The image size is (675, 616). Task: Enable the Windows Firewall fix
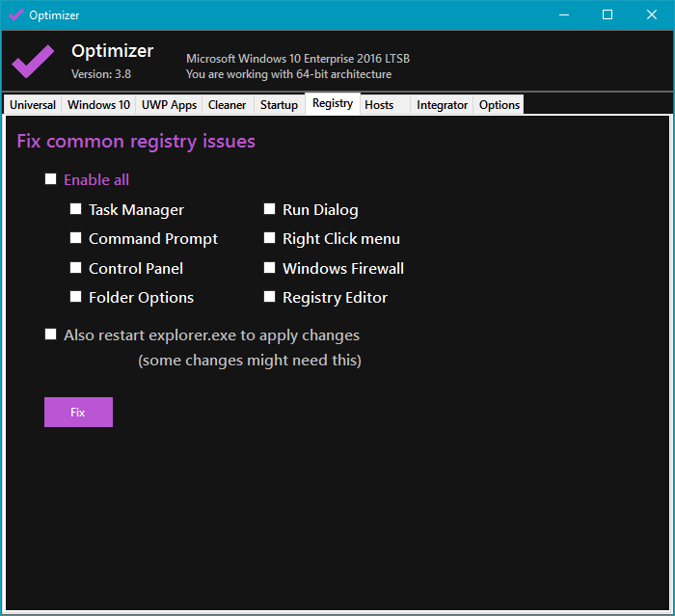pyautogui.click(x=270, y=268)
